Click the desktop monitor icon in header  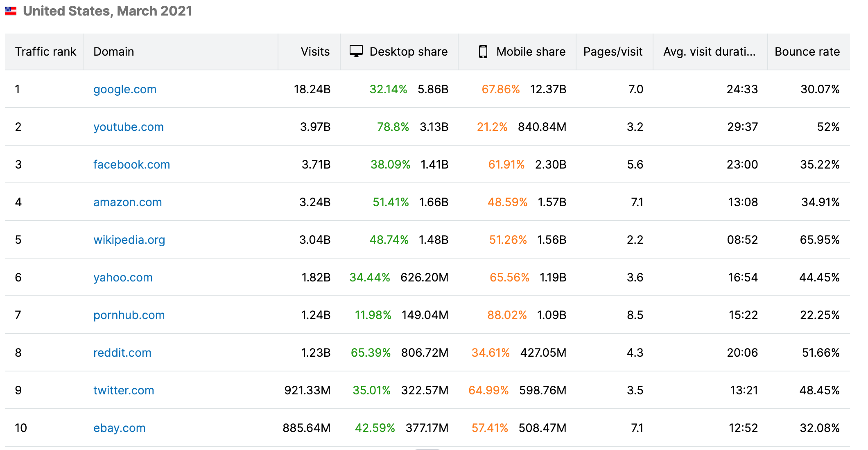pyautogui.click(x=356, y=52)
